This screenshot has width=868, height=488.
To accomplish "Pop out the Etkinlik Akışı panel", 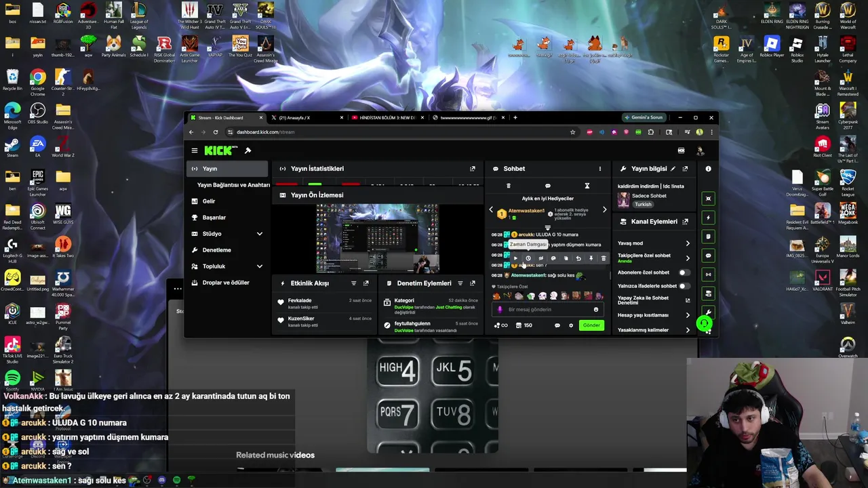I will [366, 283].
